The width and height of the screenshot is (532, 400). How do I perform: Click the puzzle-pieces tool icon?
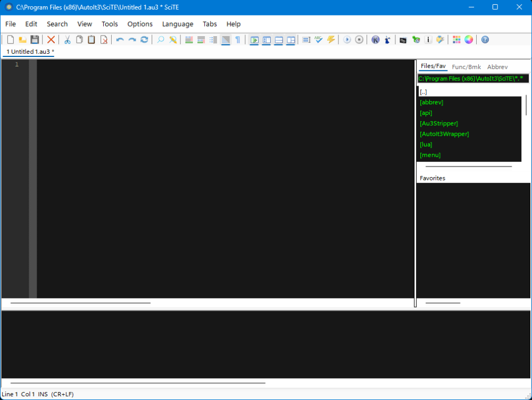pyautogui.click(x=440, y=40)
